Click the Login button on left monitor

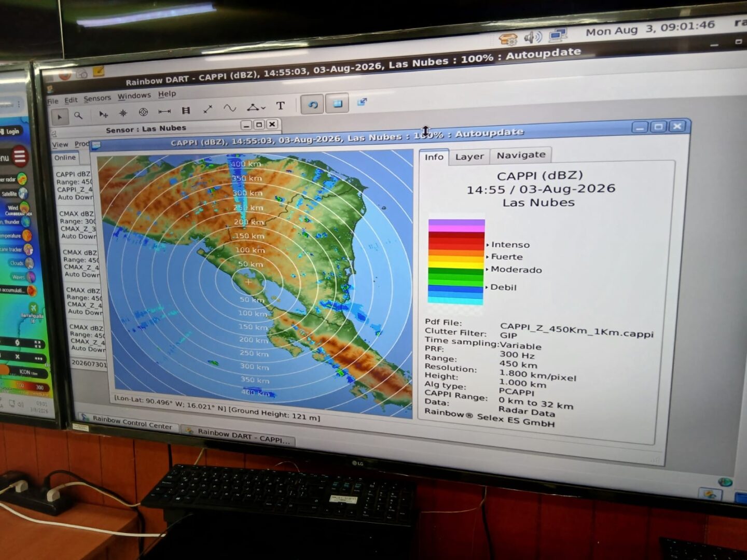tap(11, 132)
